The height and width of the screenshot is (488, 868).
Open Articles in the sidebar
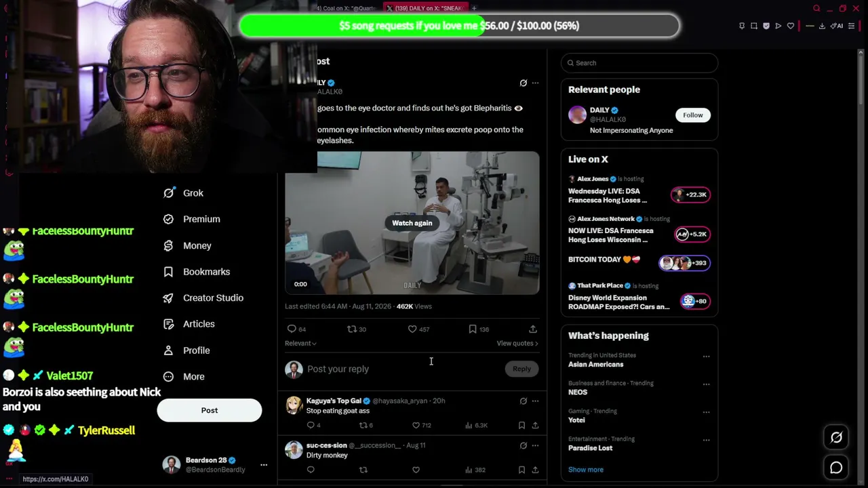(x=189, y=324)
